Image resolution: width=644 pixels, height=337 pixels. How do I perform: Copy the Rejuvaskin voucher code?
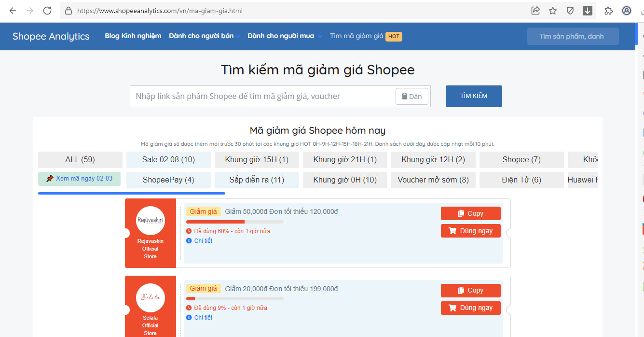coord(470,213)
